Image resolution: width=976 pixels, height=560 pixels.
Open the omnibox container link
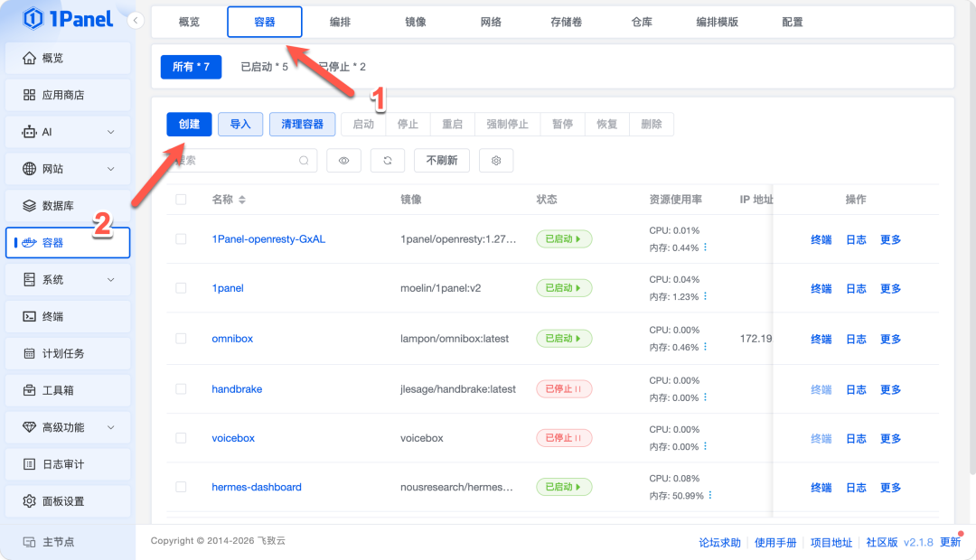click(232, 339)
